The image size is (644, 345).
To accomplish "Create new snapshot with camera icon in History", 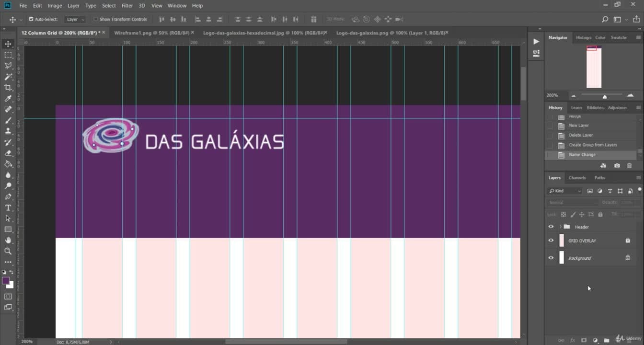I will 617,166.
